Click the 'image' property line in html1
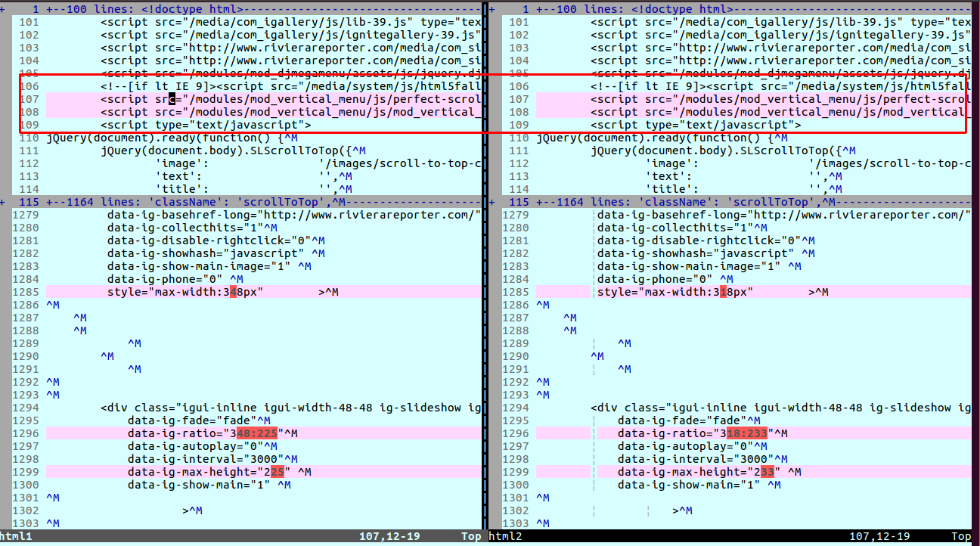This screenshot has width=980, height=546. click(x=318, y=164)
